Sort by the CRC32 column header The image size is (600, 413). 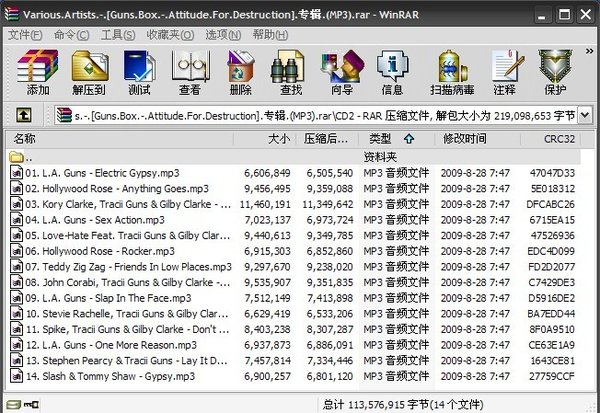point(550,139)
